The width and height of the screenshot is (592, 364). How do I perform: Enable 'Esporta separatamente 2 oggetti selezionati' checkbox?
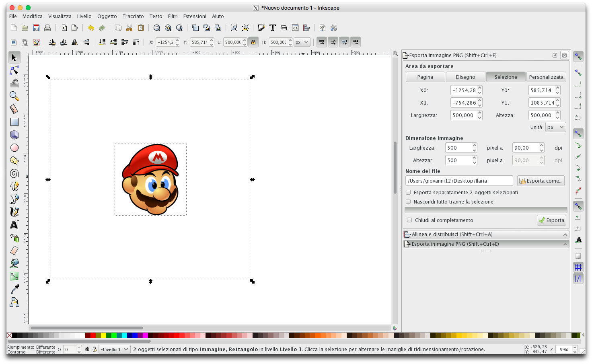click(408, 192)
